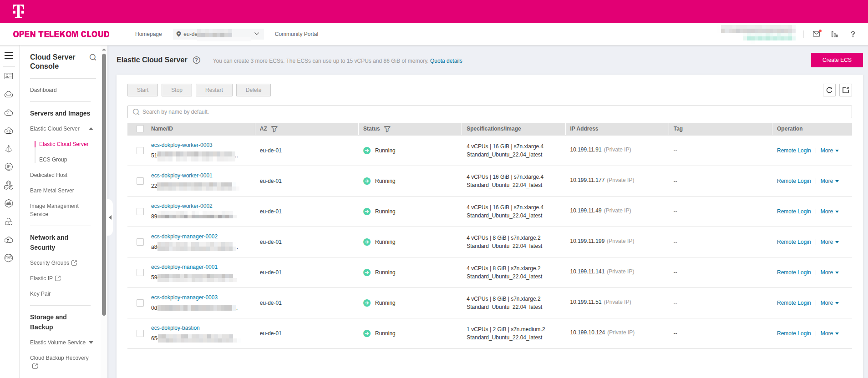Click Remote Login for ecs-dokploy-worker-0001
The height and width of the screenshot is (378, 868).
click(x=793, y=181)
